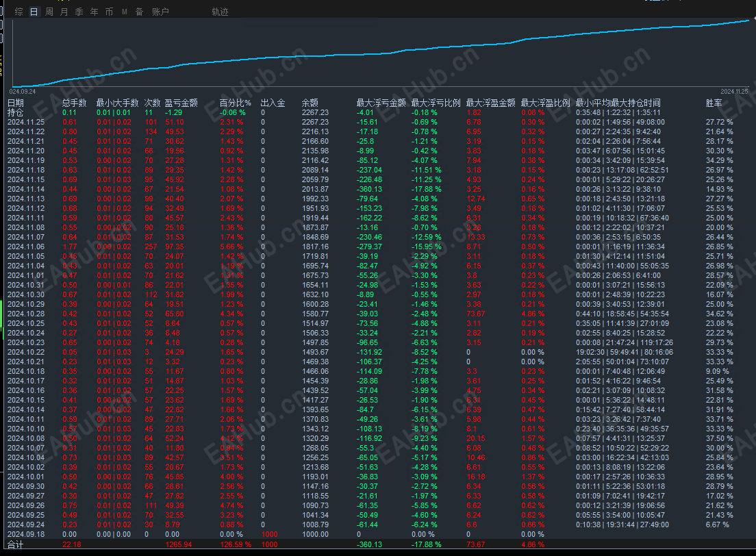This screenshot has width=756, height=556.
Task: Click the balance value 2216.13
Action: click(315, 131)
